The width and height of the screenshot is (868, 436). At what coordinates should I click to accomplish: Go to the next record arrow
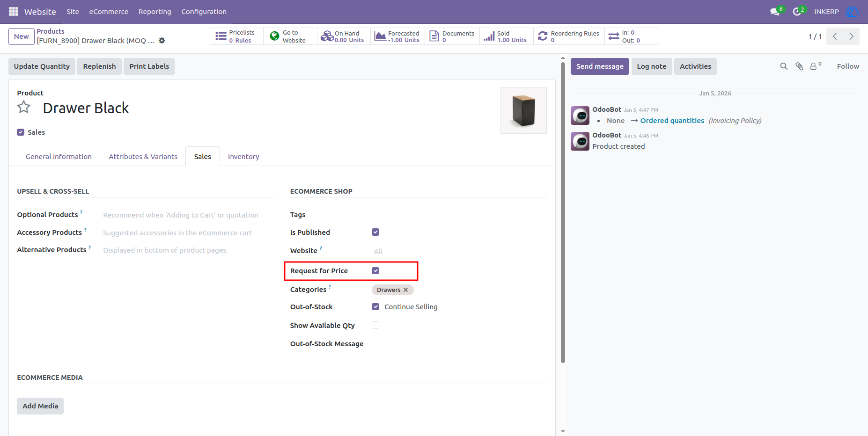pos(851,36)
